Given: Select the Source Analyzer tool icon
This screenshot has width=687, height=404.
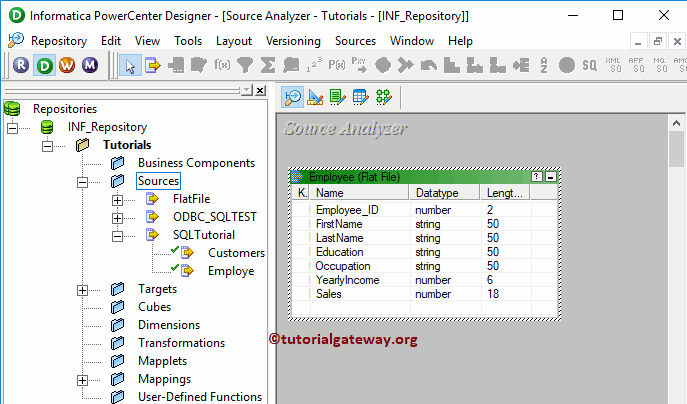Looking at the screenshot, I should pos(294,97).
